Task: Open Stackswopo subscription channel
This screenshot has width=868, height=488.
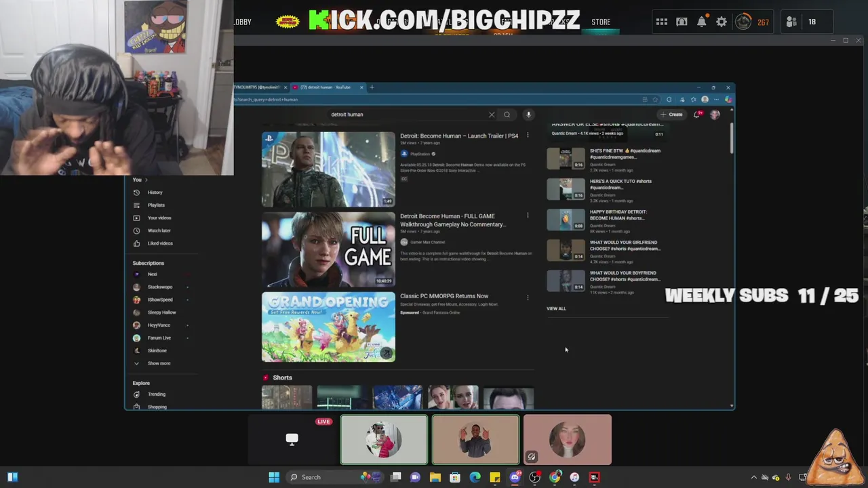Action: 160,287
